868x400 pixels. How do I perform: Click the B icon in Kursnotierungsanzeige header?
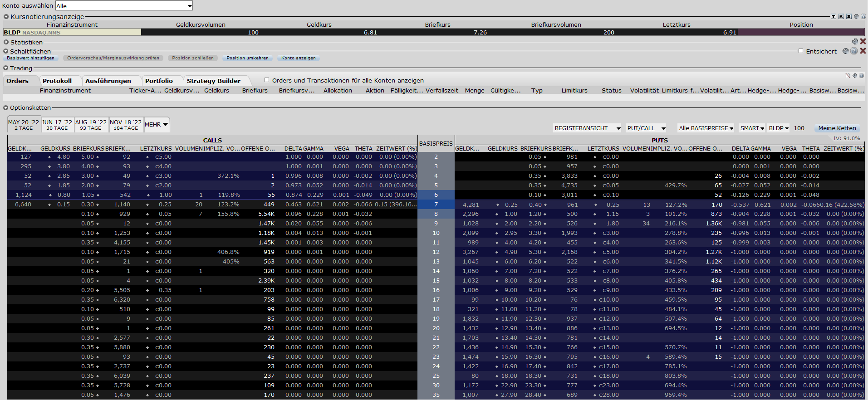coord(841,17)
